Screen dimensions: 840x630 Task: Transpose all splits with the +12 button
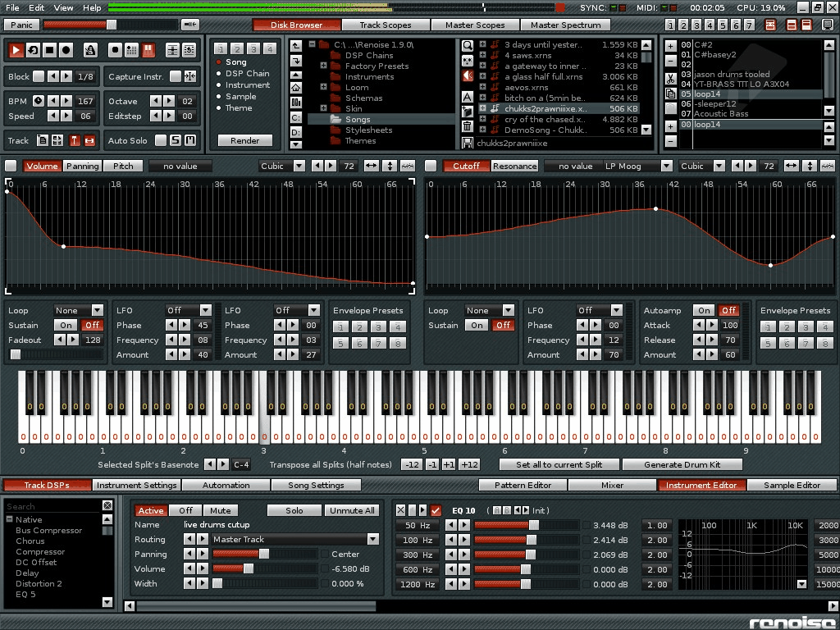pyautogui.click(x=469, y=464)
